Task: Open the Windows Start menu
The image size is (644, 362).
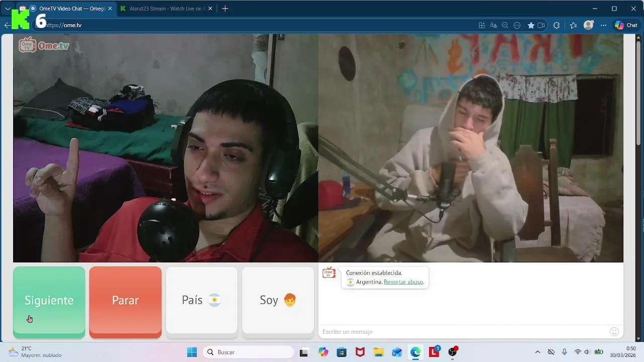Action: click(192, 352)
